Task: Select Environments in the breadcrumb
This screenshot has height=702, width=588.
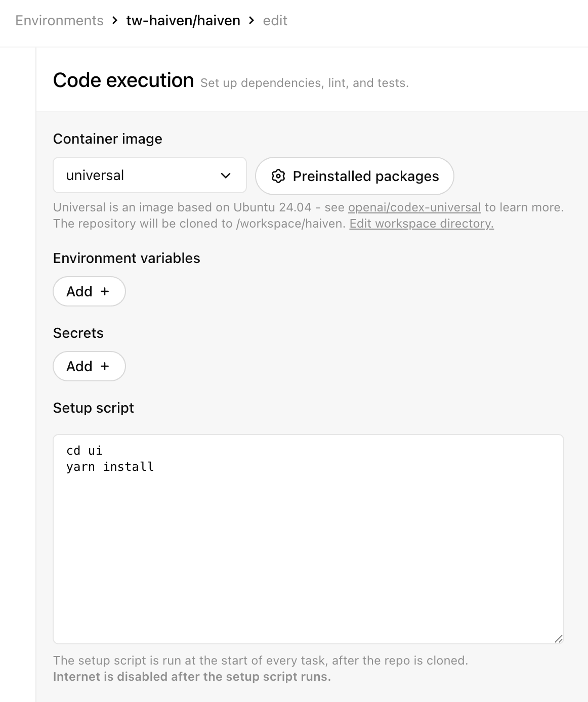Action: coord(59,20)
